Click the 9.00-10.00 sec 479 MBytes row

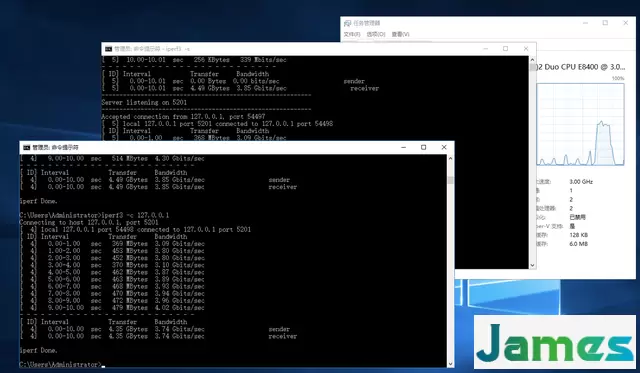coord(112,308)
